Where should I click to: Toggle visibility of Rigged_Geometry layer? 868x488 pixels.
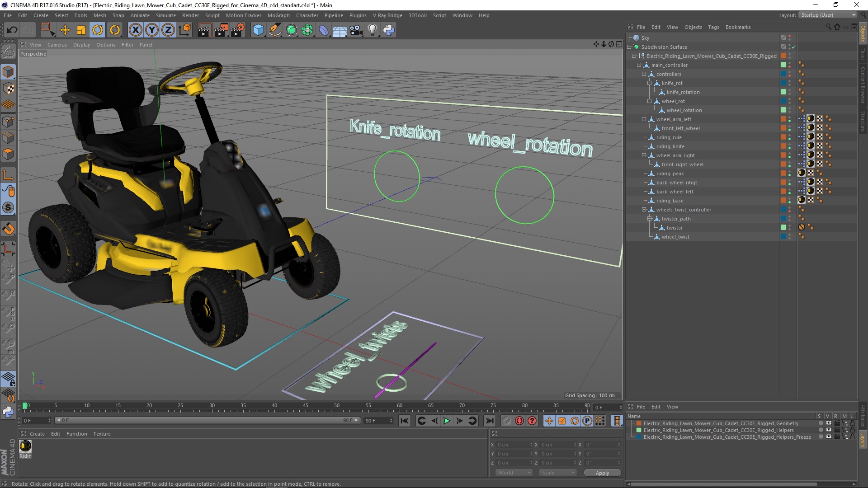click(x=829, y=424)
